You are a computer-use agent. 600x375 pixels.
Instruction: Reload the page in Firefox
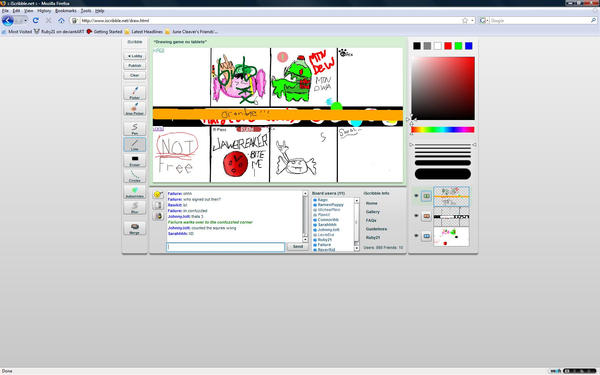(36, 20)
